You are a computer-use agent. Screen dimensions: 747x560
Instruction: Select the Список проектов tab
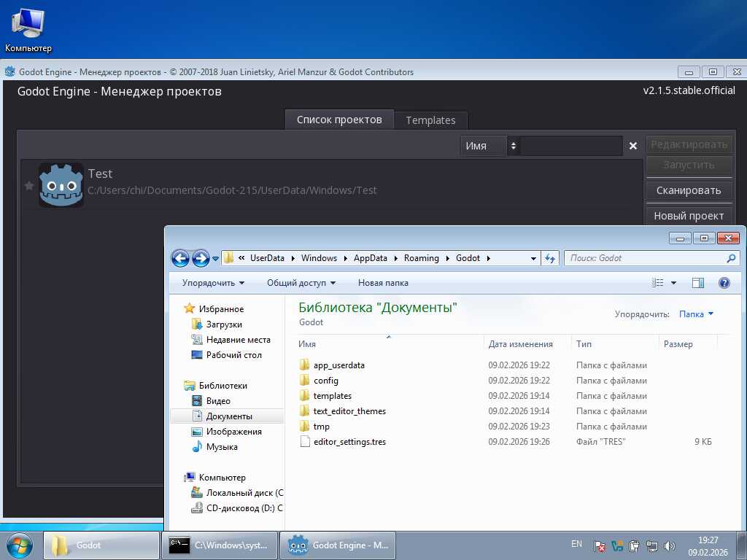(339, 120)
